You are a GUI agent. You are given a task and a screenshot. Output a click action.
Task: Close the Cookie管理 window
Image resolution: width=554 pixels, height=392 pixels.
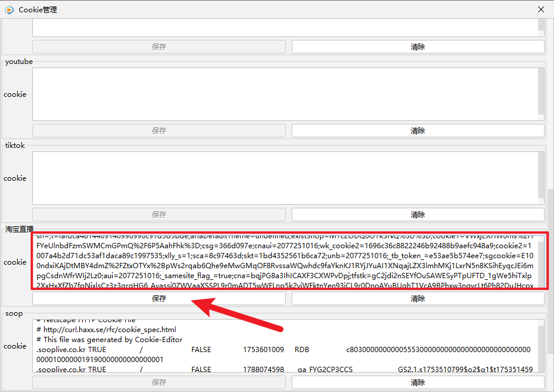click(541, 9)
